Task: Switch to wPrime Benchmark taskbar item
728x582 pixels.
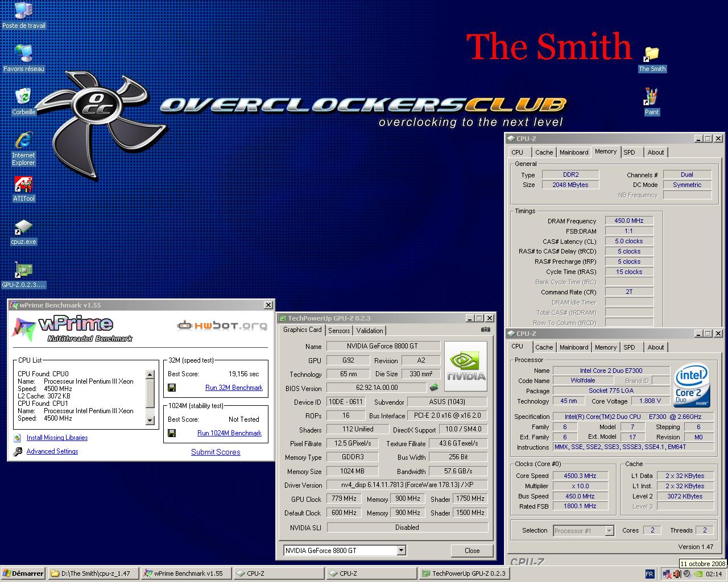Action: 186,573
